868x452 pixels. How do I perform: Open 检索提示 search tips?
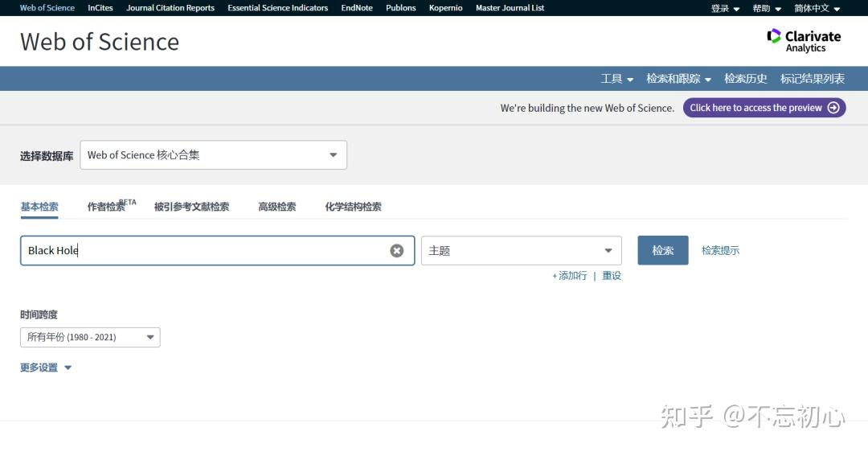click(x=720, y=250)
